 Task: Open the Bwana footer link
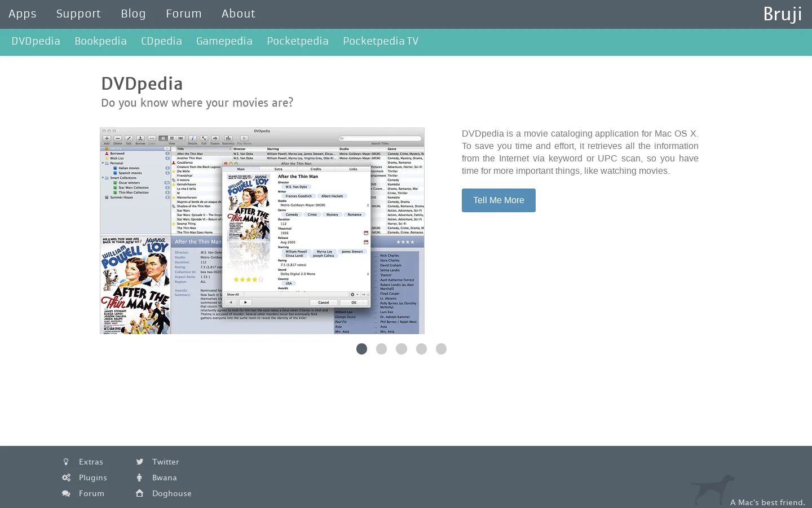165,478
